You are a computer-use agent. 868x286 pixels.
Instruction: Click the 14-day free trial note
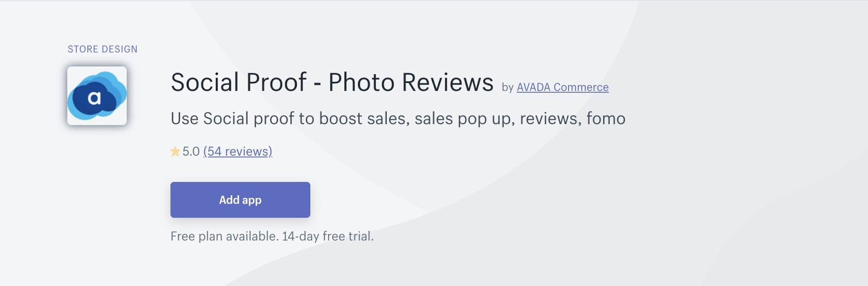328,237
